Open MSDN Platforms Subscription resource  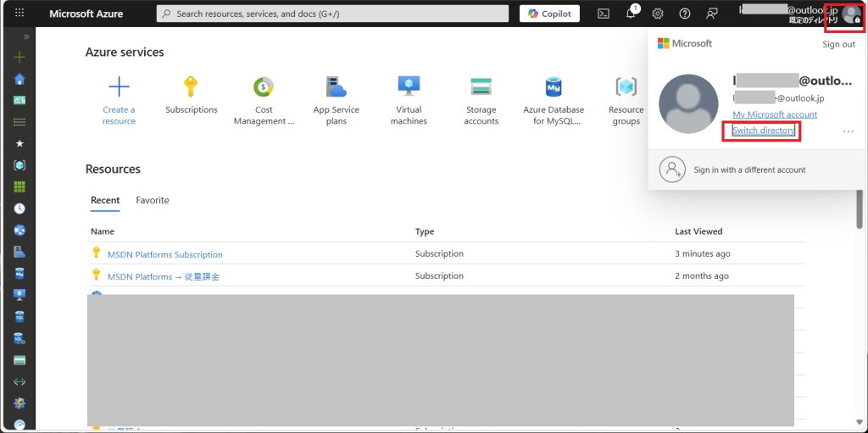164,254
